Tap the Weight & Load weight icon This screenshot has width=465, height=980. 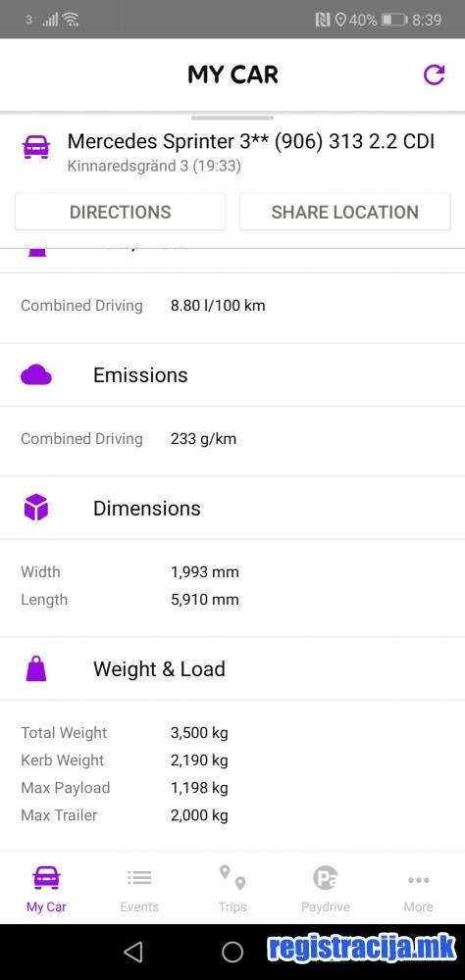point(36,668)
